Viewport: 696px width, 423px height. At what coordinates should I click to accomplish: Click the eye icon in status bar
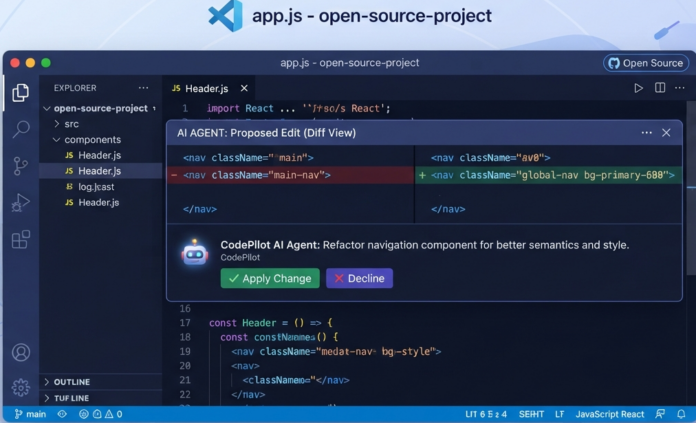tap(62, 414)
